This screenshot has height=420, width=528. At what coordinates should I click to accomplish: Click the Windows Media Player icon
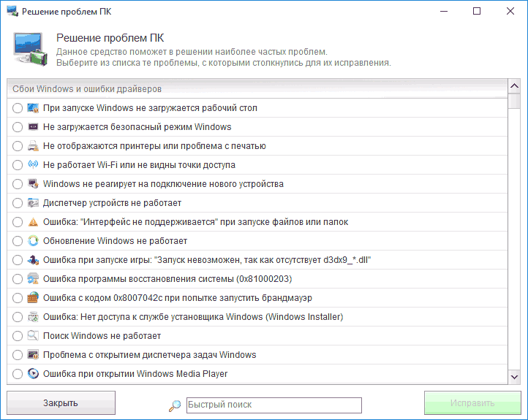coord(33,374)
